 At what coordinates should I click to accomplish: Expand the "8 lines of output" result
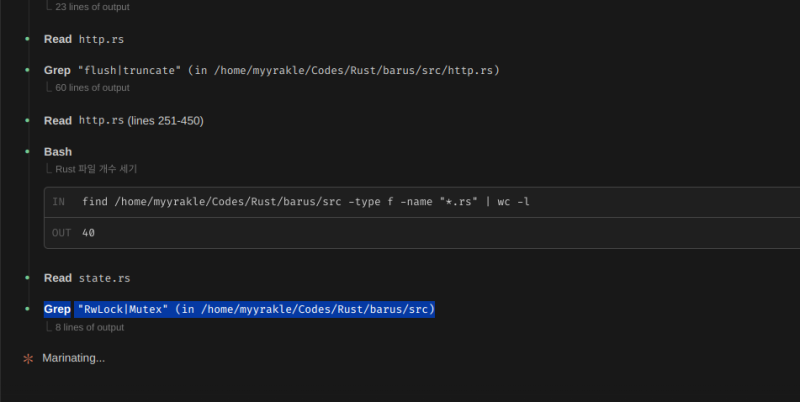pos(89,327)
